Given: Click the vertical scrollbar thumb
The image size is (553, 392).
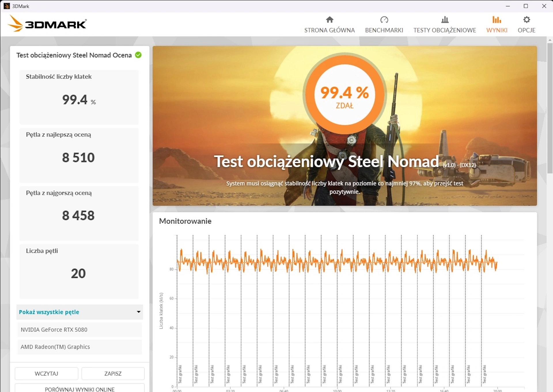Looking at the screenshot, I should pos(550,108).
